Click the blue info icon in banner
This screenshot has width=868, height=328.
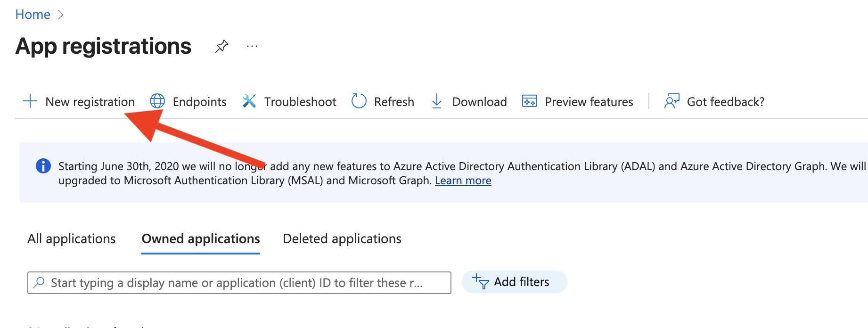(x=43, y=166)
